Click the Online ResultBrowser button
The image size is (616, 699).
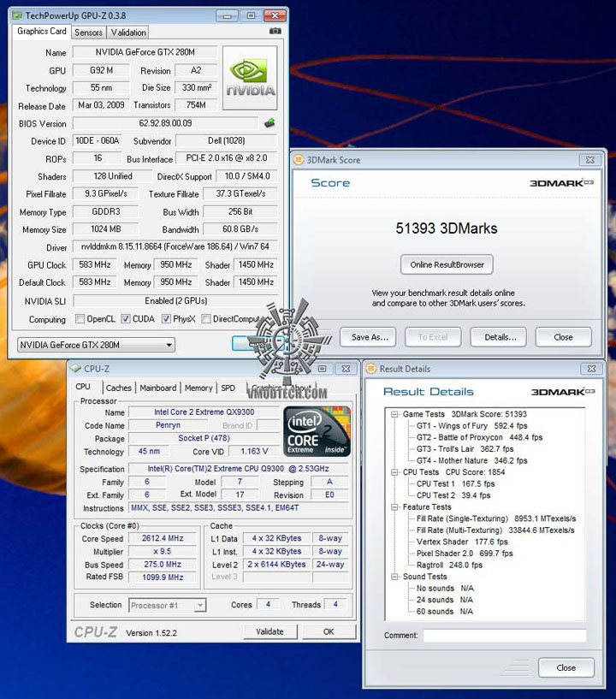coord(447,264)
